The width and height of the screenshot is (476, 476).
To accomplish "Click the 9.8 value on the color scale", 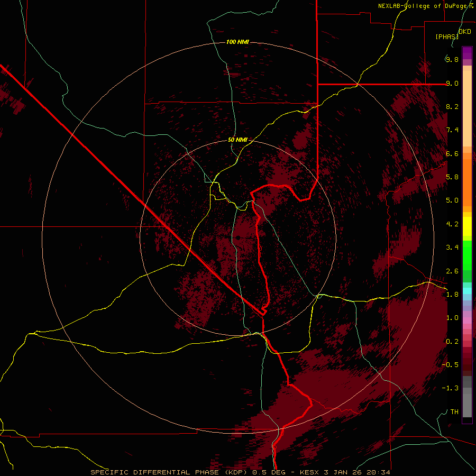I will [452, 59].
